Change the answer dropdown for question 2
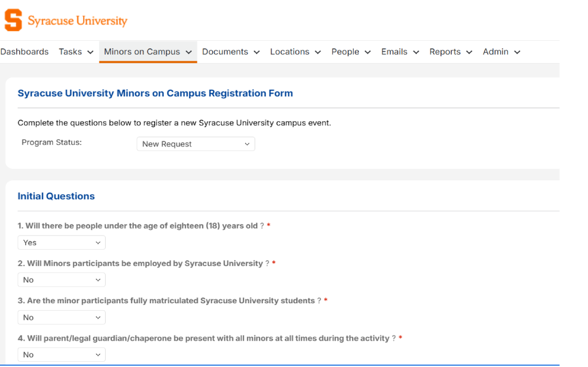 coord(61,280)
